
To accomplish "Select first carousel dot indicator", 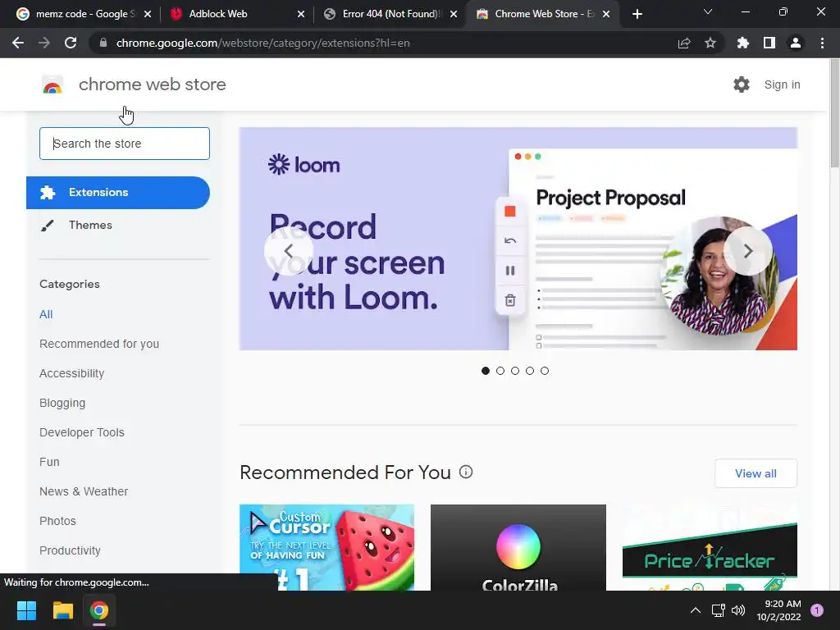I will point(486,371).
